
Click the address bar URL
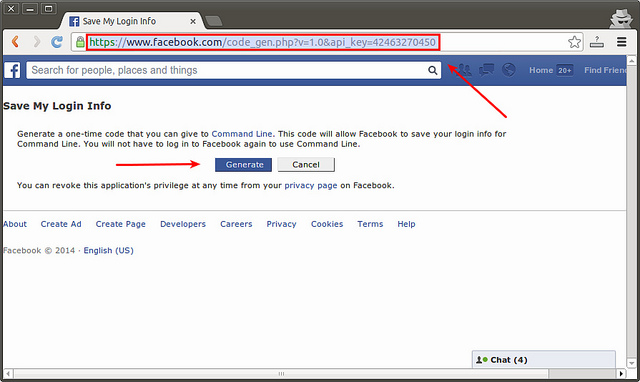pos(262,42)
